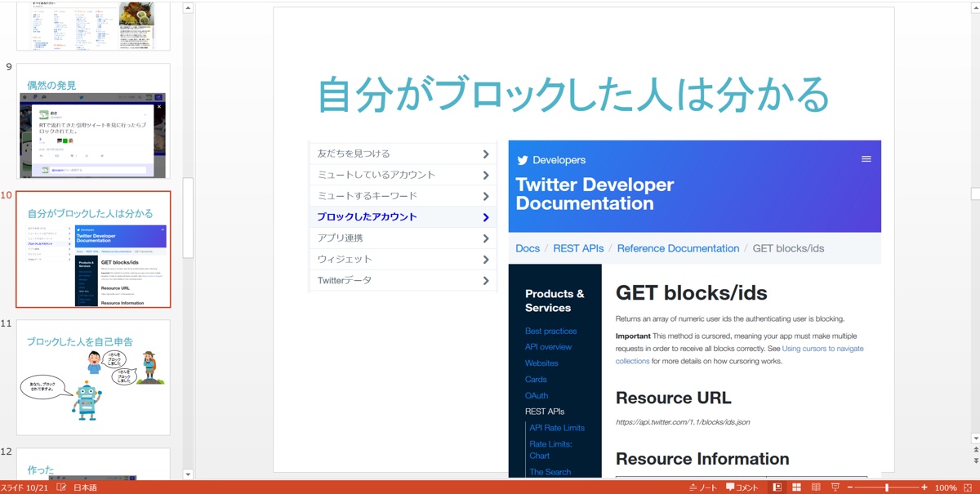Viewport: 980px width, 494px height.
Task: Click the Twitter Developer Documentation banner title
Action: (x=595, y=194)
